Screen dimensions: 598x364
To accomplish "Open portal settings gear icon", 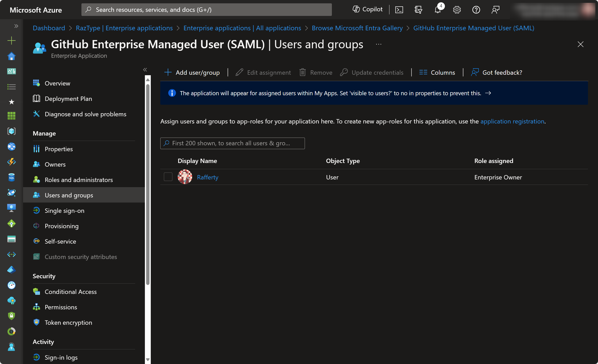I will 457,10.
